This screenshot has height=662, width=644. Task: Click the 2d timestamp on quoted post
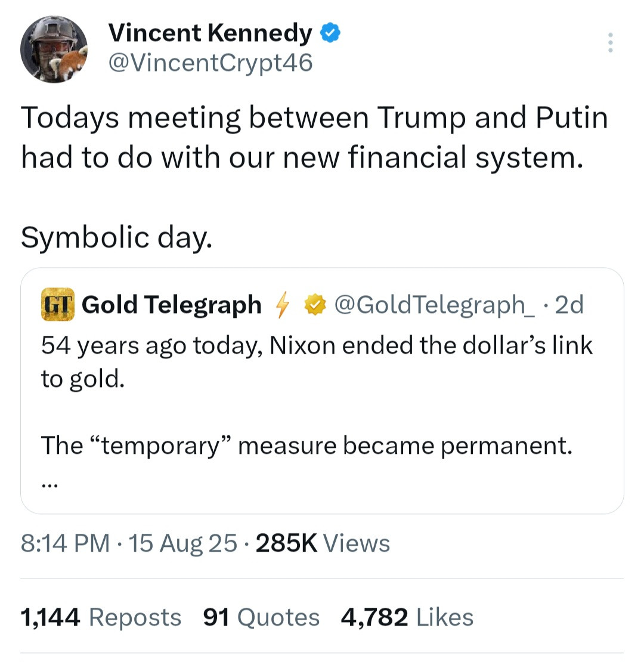[x=568, y=305]
